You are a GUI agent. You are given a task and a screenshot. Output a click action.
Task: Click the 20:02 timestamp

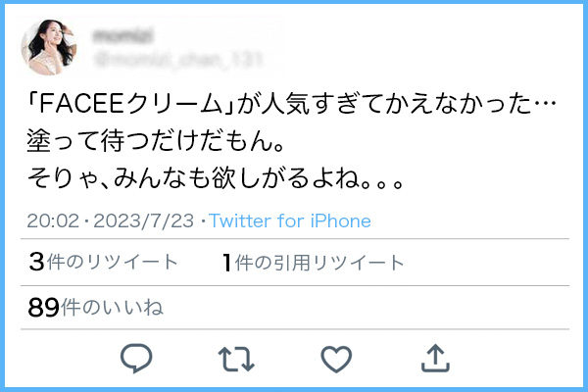pos(53,220)
